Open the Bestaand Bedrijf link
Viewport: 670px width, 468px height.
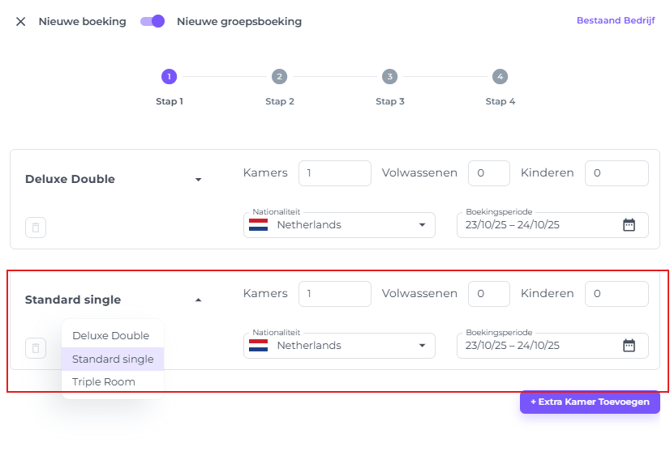pos(616,21)
